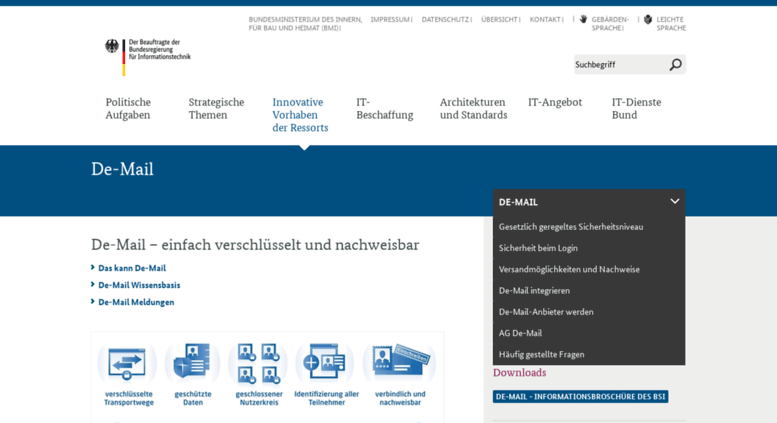Click the Beauftragte der Bundesregierung logo text

(160, 50)
